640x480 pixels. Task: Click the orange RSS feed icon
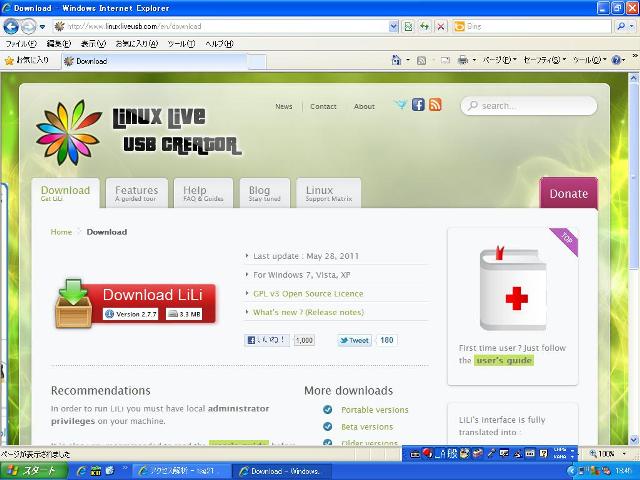click(x=435, y=105)
